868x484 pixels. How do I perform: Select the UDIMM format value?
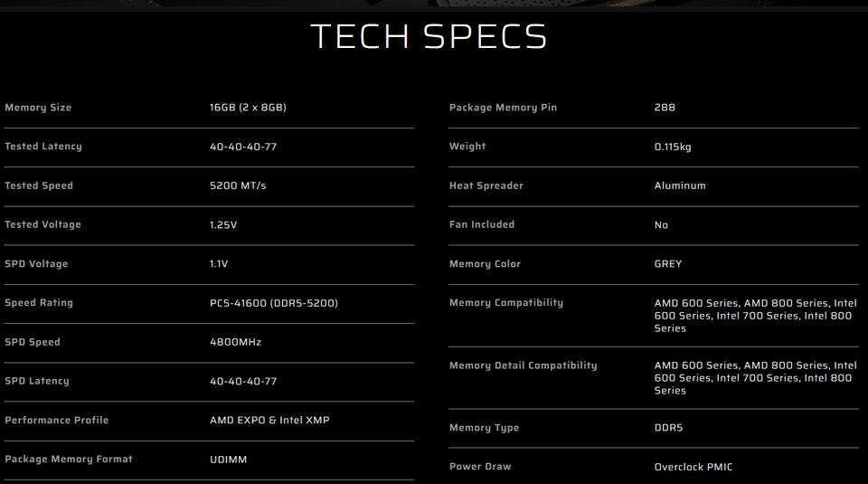click(x=228, y=460)
